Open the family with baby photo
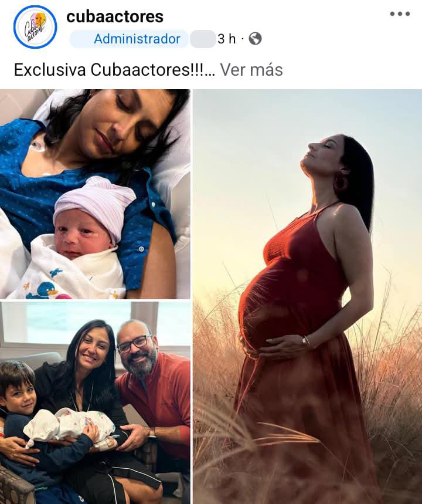Viewport: 422px width, 504px height. click(x=95, y=402)
